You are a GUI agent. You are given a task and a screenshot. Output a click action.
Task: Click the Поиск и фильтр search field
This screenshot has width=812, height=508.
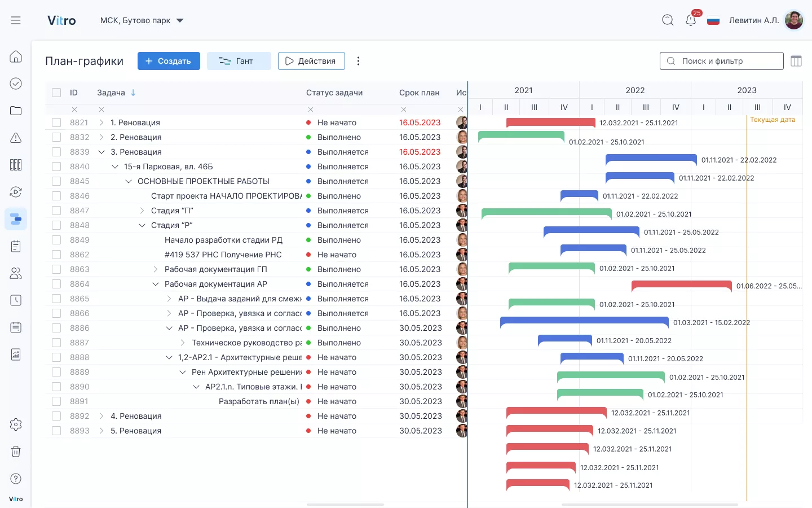[721, 61]
